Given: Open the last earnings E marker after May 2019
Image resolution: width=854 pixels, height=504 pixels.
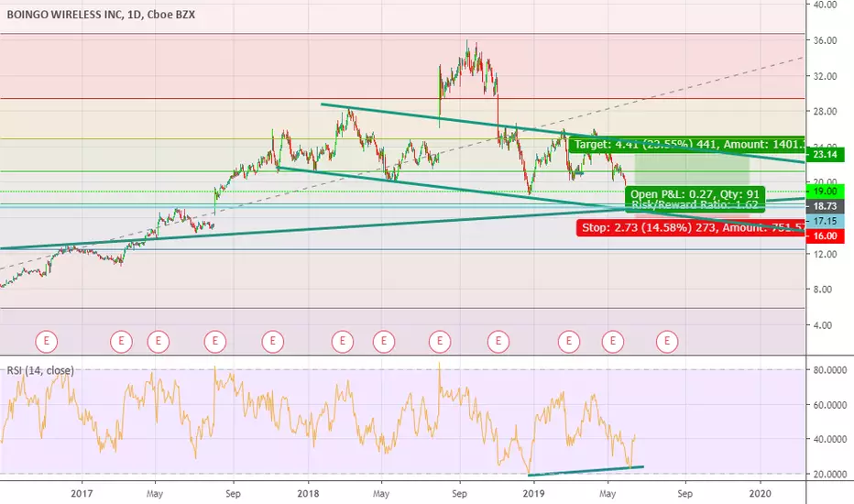Looking at the screenshot, I should coord(667,342).
